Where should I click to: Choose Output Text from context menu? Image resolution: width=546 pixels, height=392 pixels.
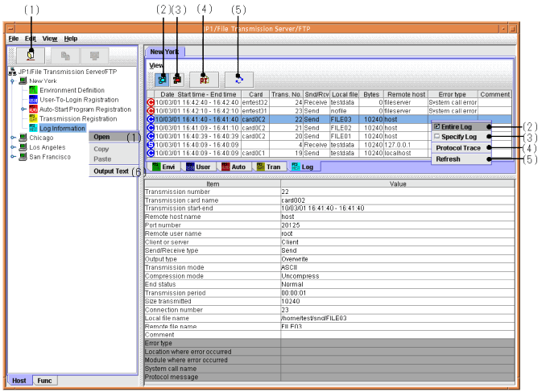pos(110,171)
